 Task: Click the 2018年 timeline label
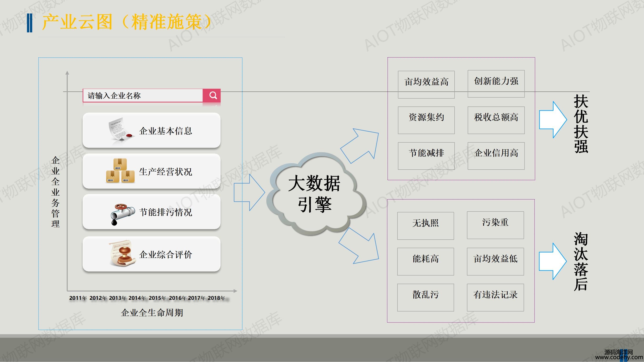217,298
